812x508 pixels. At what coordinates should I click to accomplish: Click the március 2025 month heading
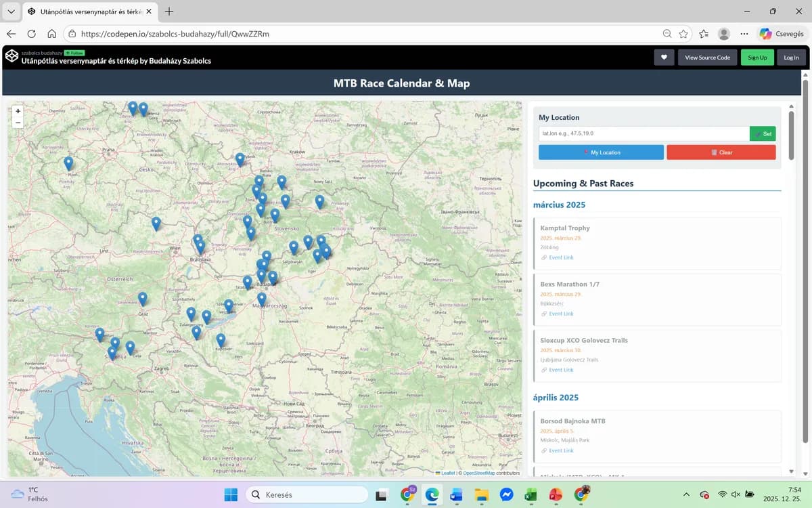coord(559,205)
